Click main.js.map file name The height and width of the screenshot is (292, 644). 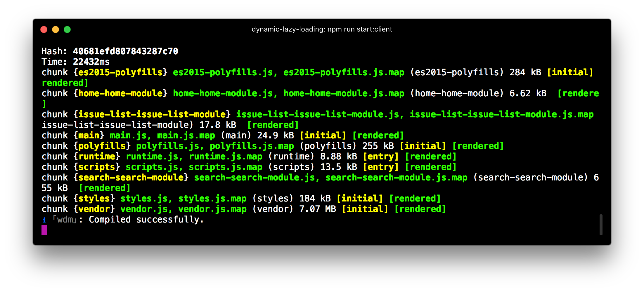click(186, 135)
